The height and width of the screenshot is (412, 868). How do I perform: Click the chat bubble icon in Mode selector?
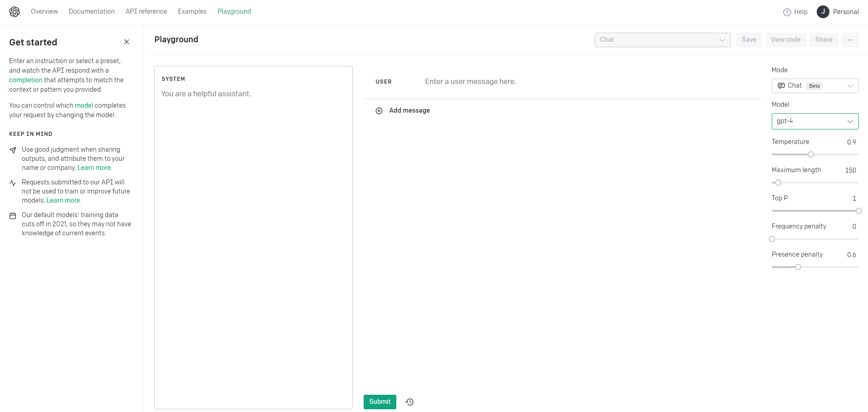[x=781, y=85]
